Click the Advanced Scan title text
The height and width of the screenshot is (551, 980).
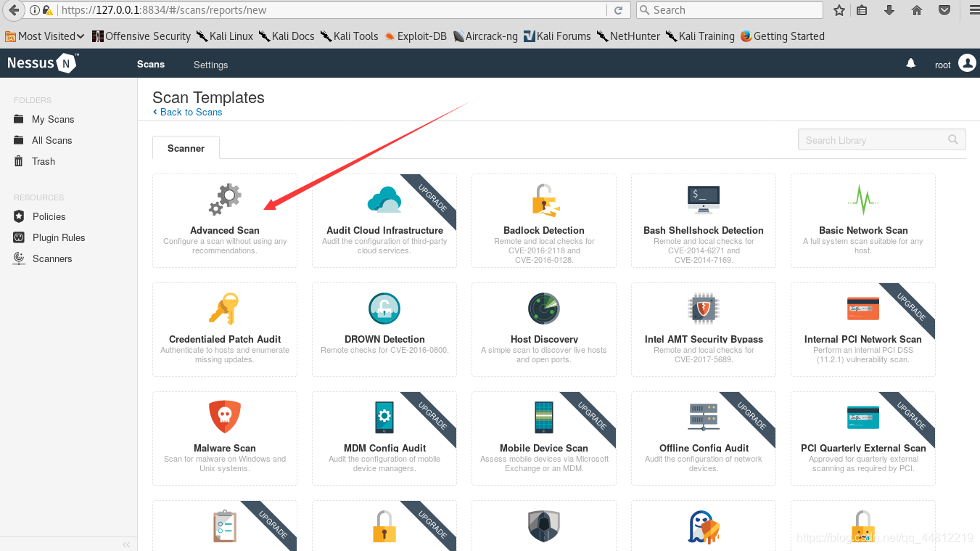point(225,230)
